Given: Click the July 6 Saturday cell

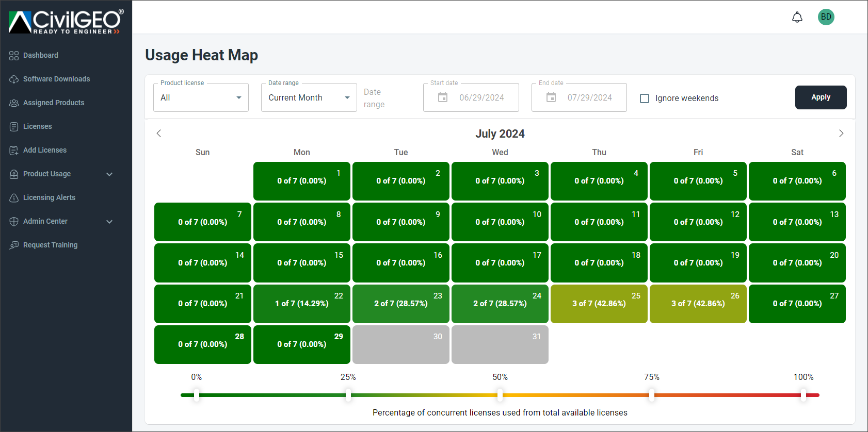Looking at the screenshot, I should coord(797,181).
